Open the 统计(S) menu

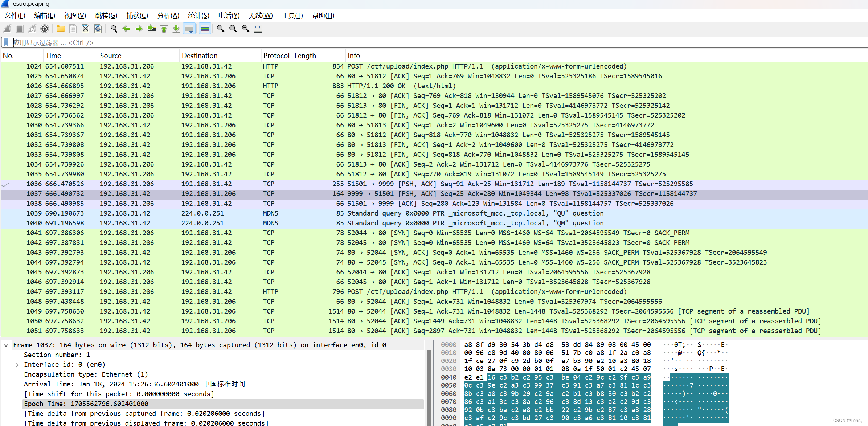(x=198, y=16)
